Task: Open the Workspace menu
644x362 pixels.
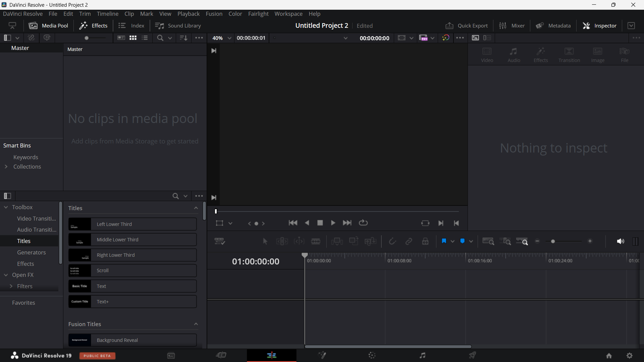Action: point(288,14)
